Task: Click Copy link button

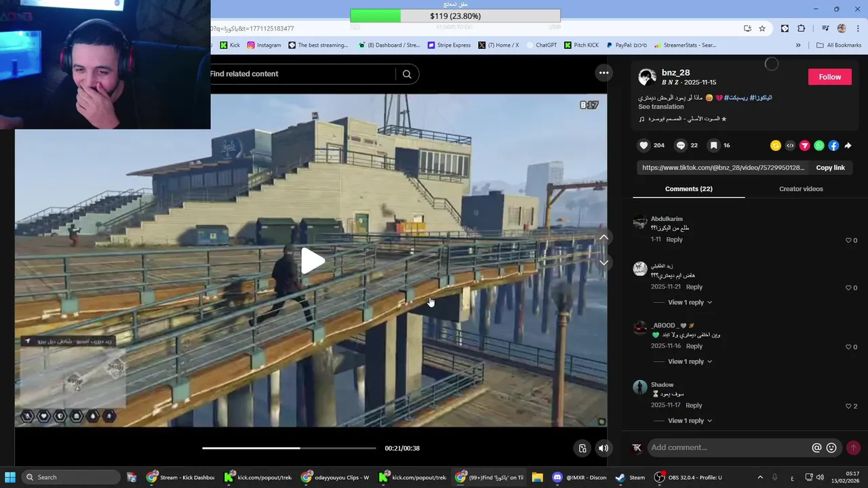Action: click(830, 167)
